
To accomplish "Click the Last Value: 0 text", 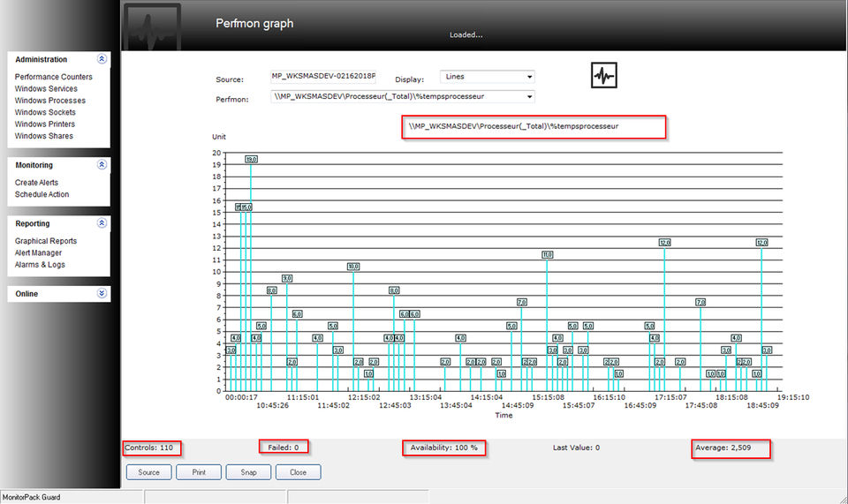I will click(x=576, y=448).
